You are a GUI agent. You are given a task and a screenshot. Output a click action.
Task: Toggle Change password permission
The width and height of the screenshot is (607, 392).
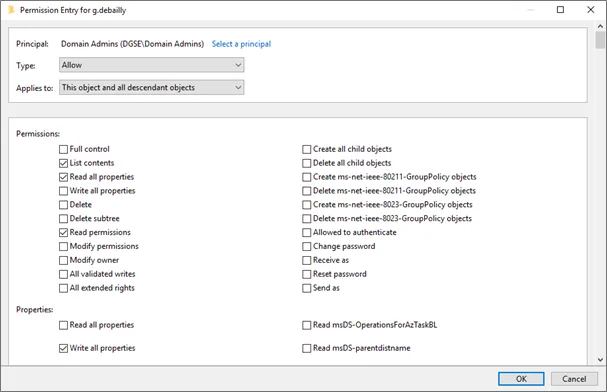pyautogui.click(x=307, y=246)
